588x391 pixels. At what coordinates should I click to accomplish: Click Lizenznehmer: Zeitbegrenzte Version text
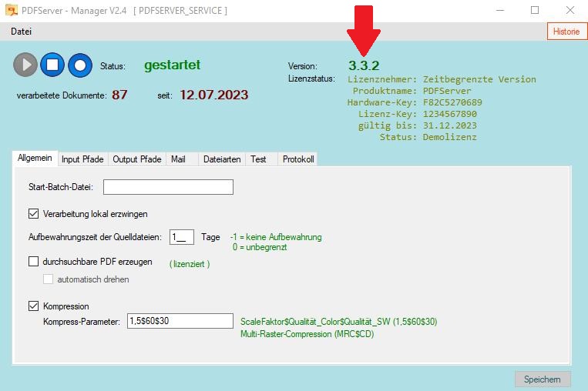point(442,79)
